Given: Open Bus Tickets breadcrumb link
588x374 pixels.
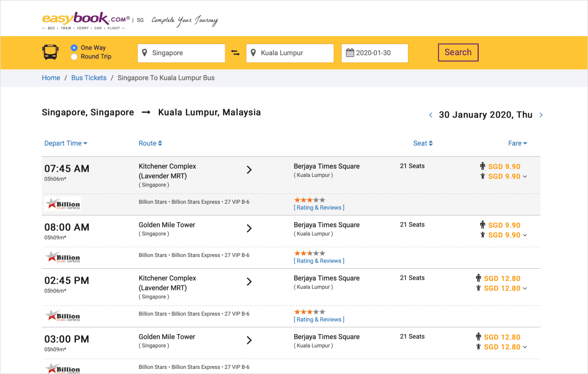Looking at the screenshot, I should coord(89,78).
